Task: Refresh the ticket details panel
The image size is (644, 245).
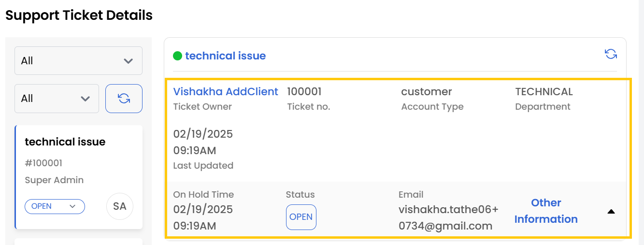Action: (x=611, y=54)
